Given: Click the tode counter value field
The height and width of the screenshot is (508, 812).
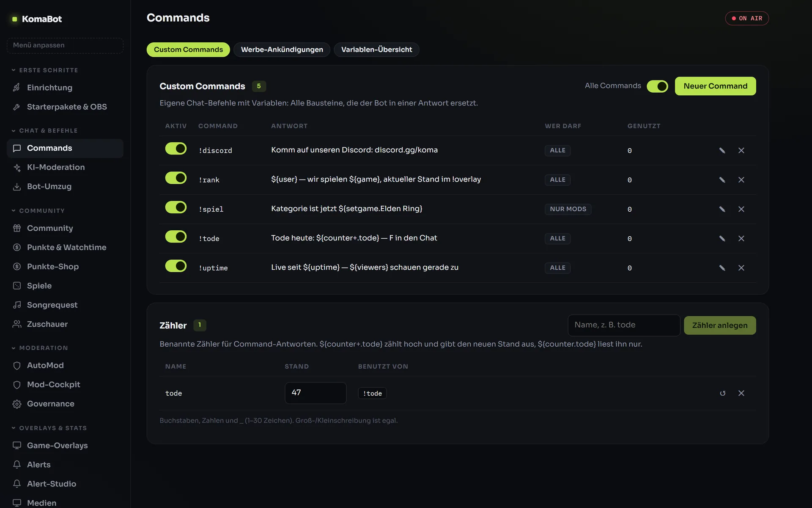Looking at the screenshot, I should (315, 393).
